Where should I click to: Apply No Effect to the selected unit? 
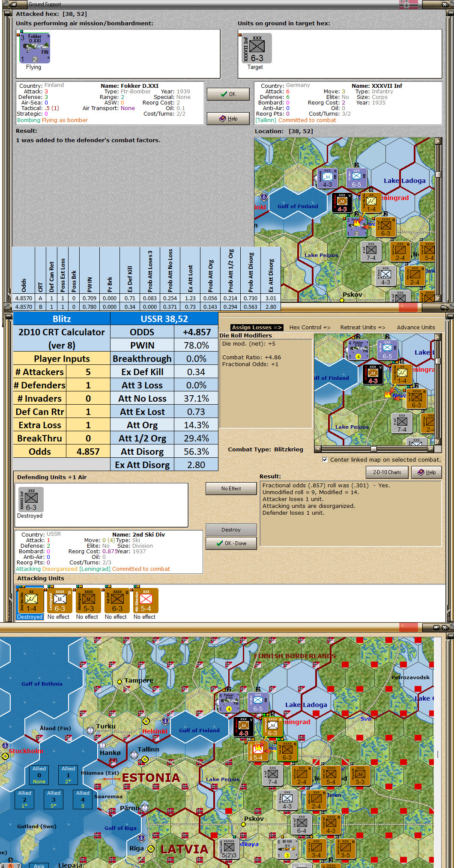(x=231, y=489)
